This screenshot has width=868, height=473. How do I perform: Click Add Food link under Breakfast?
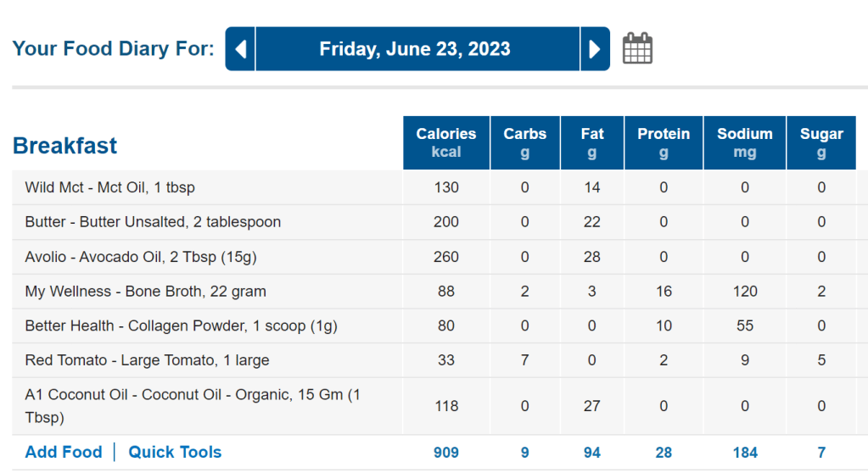tap(64, 452)
